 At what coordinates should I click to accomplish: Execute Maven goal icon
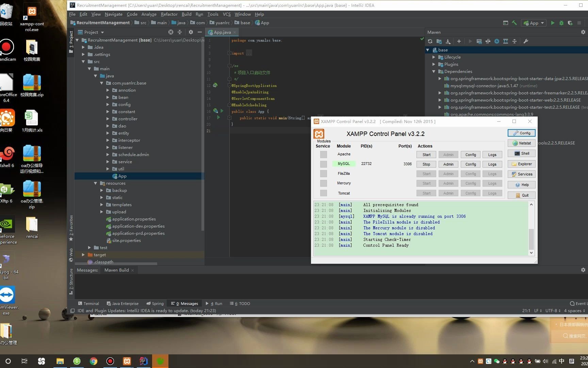click(x=479, y=41)
